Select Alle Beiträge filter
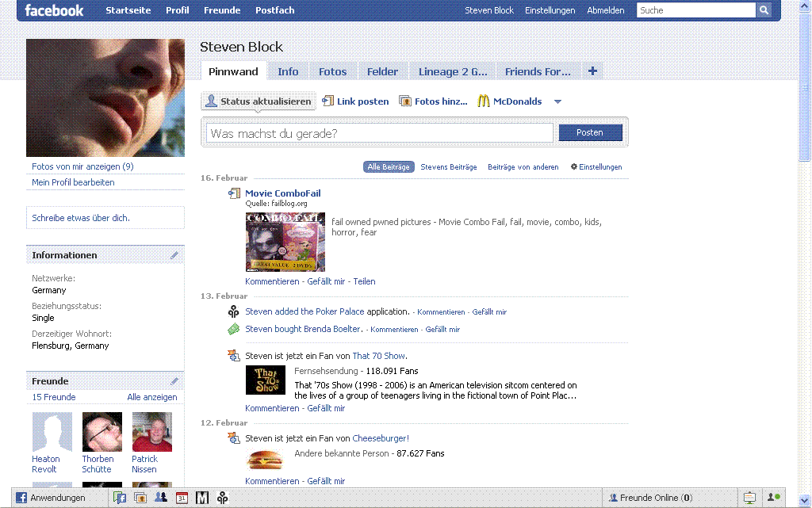This screenshot has width=812, height=508. coord(389,166)
